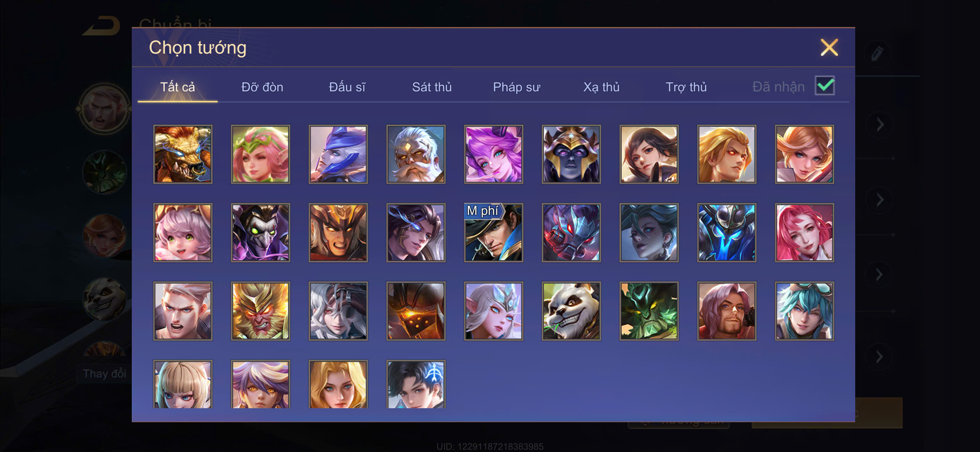Close the "Chọn tướng" dialog
This screenshot has height=452, width=980.
[x=829, y=48]
